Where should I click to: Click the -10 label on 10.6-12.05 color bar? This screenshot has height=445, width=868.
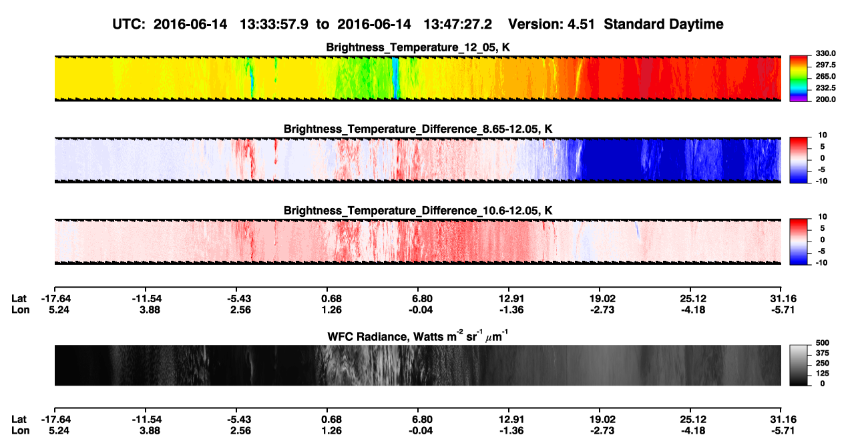coord(822,262)
